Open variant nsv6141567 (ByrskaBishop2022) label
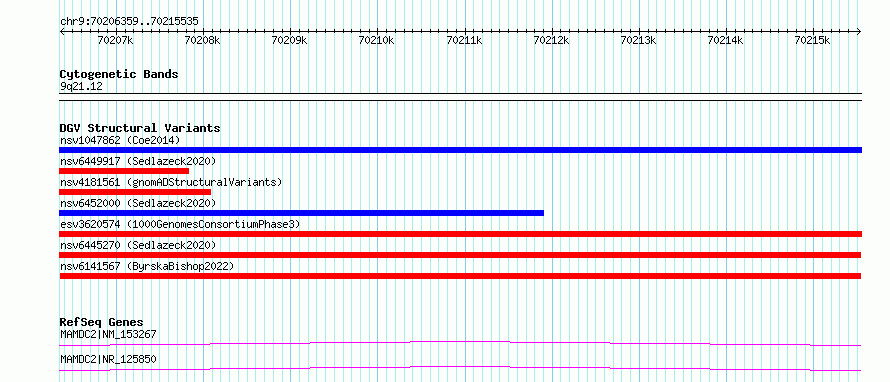This screenshot has width=890, height=382. 147,266
